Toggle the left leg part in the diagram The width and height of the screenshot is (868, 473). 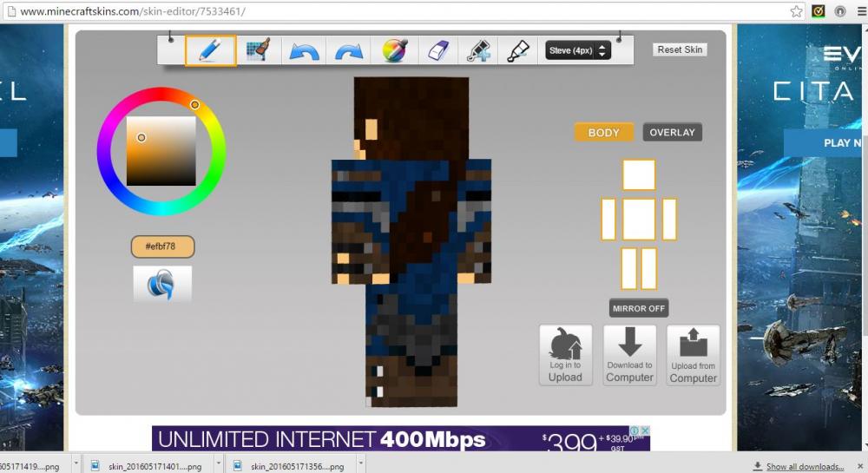628,268
